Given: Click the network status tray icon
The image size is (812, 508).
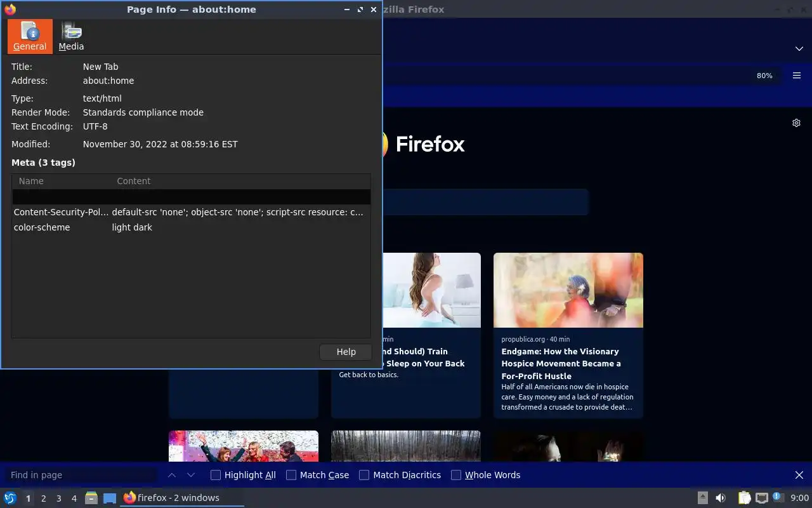Looking at the screenshot, I should pyautogui.click(x=762, y=498).
